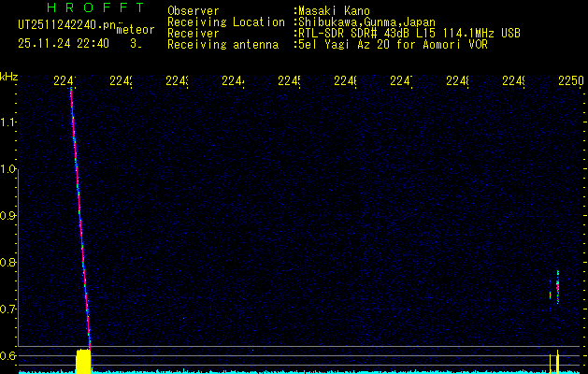Click time axis label 2248
This screenshot has width=588, height=374.
coord(457,80)
